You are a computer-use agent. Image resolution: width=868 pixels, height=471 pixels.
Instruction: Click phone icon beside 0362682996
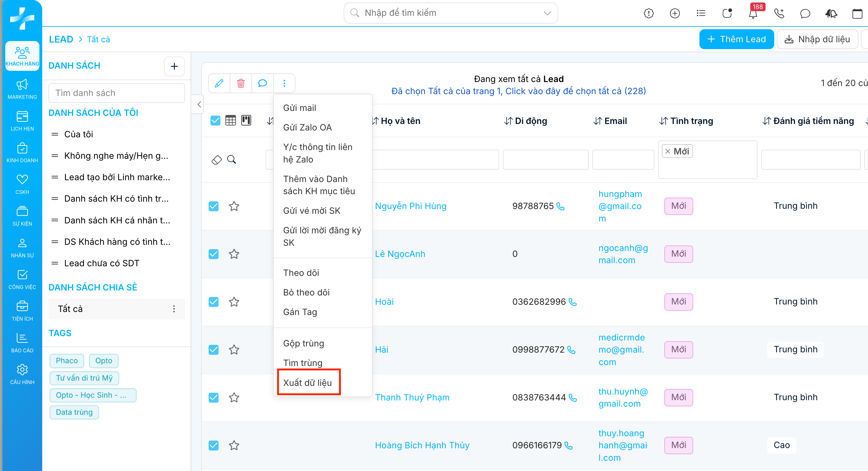572,302
